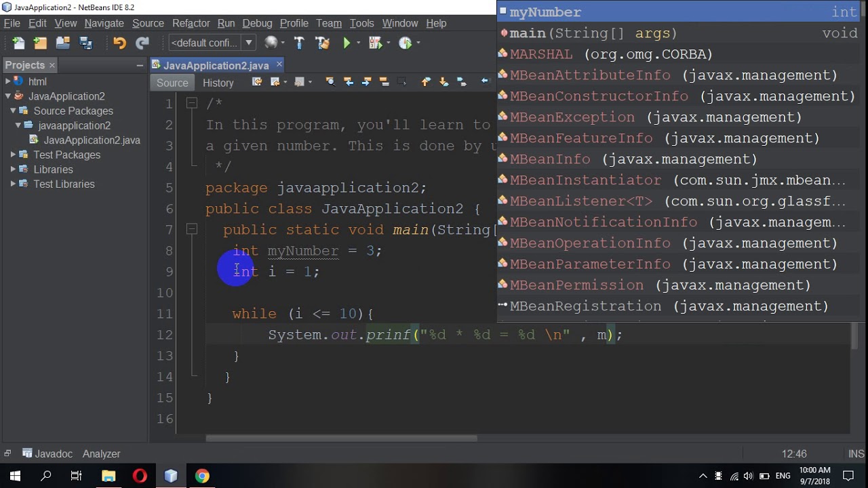Click the Open Project toolbar icon
This screenshot has width=868, height=488.
(x=63, y=43)
